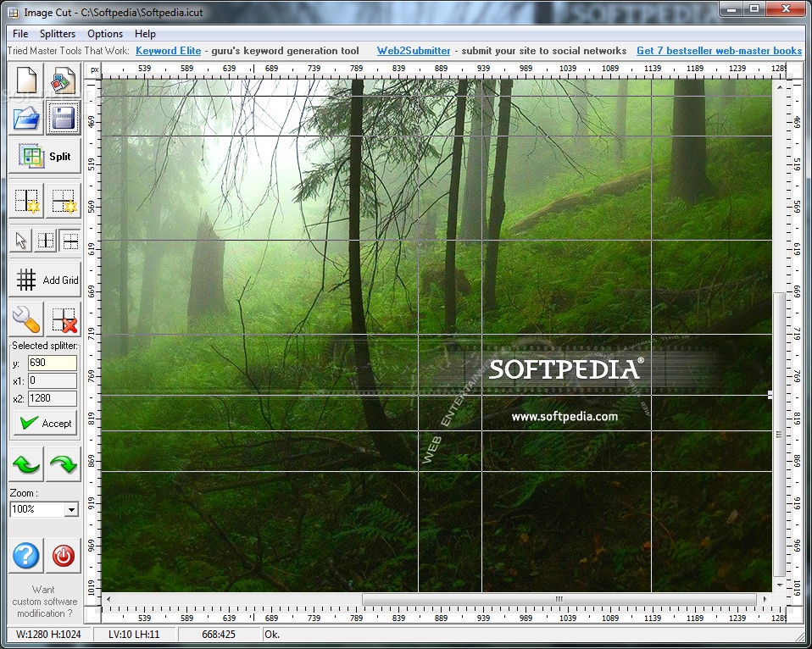This screenshot has width=812, height=649.
Task: Open Get 7 bestseller web-master books link
Action: (x=719, y=51)
